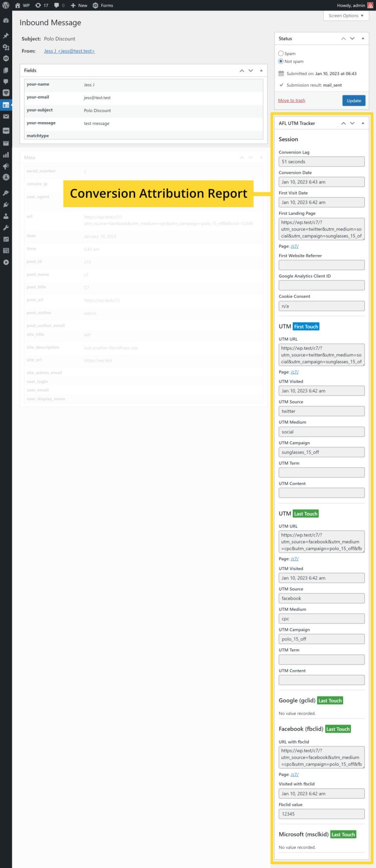Open /c7/ page link in First Touch section

295,372
